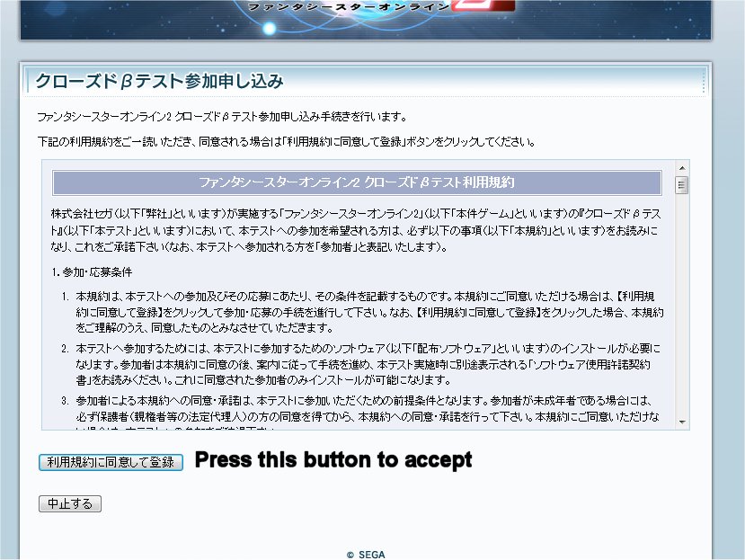745x560 pixels.
Task: Click terms item 1 beginning 本規約は
Action: [x=369, y=312]
